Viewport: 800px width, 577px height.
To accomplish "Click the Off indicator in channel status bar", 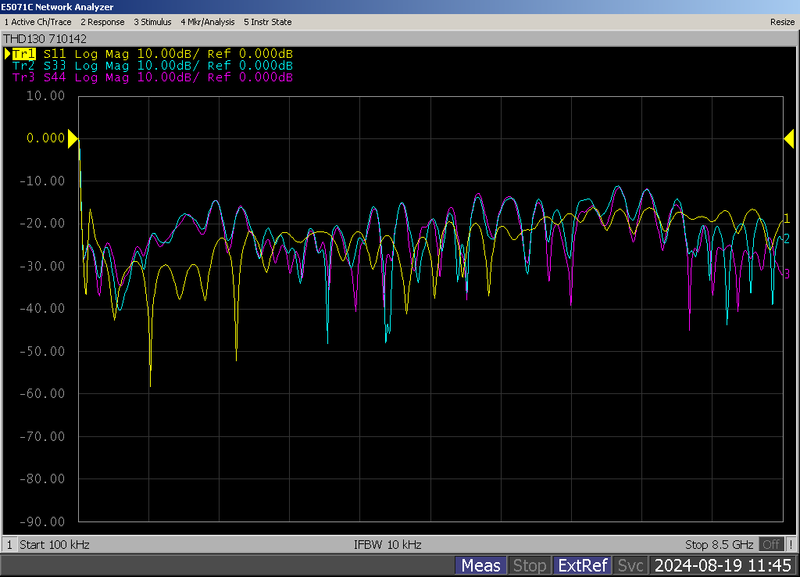I will tap(770, 545).
